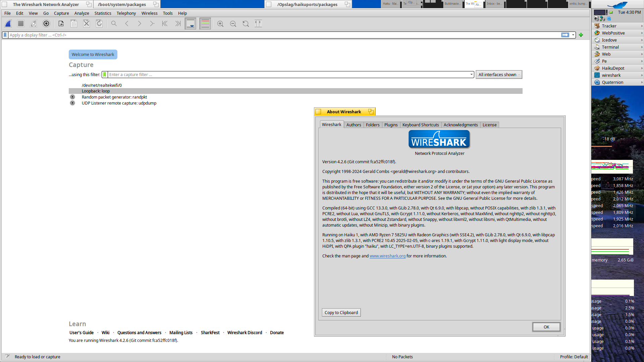Zoom out the main window text
Image resolution: width=644 pixels, height=362 pixels.
pyautogui.click(x=233, y=24)
